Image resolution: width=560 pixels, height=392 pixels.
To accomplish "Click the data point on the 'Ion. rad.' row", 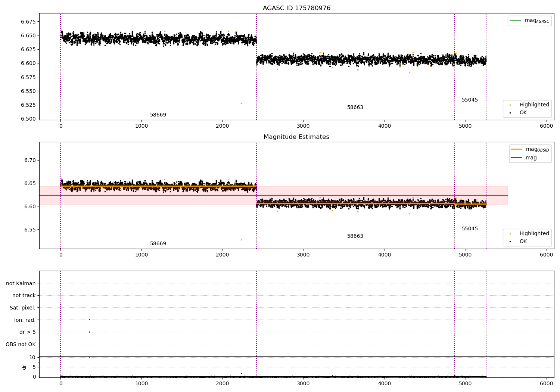I will [x=89, y=320].
